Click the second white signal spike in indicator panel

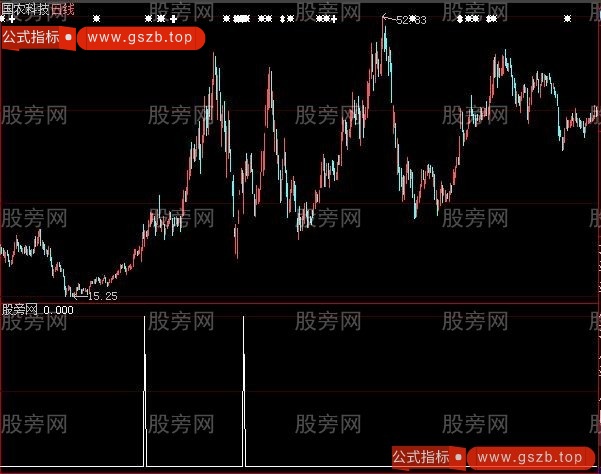(x=244, y=391)
